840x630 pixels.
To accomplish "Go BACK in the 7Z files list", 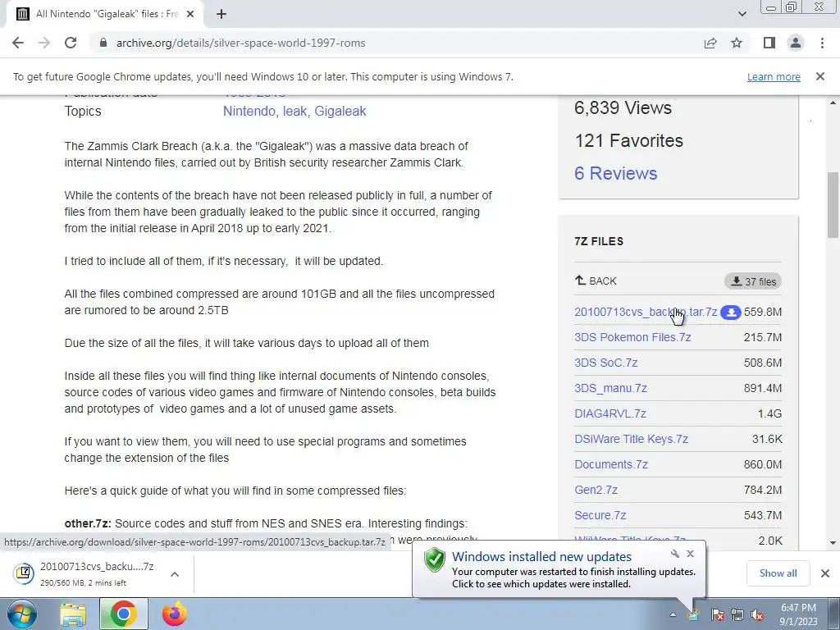I will [x=596, y=281].
